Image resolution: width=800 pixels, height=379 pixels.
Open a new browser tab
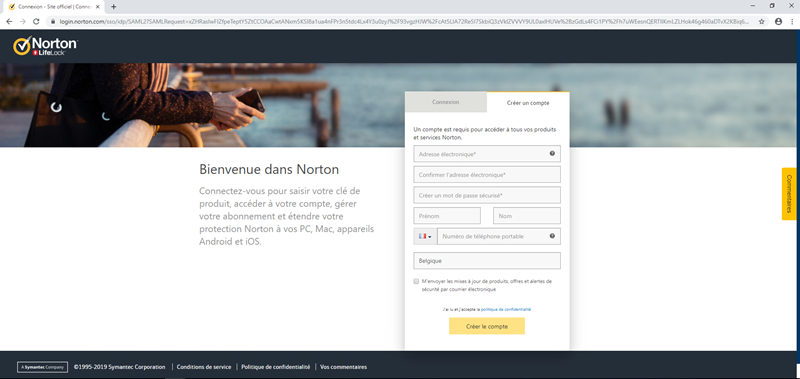(x=113, y=7)
